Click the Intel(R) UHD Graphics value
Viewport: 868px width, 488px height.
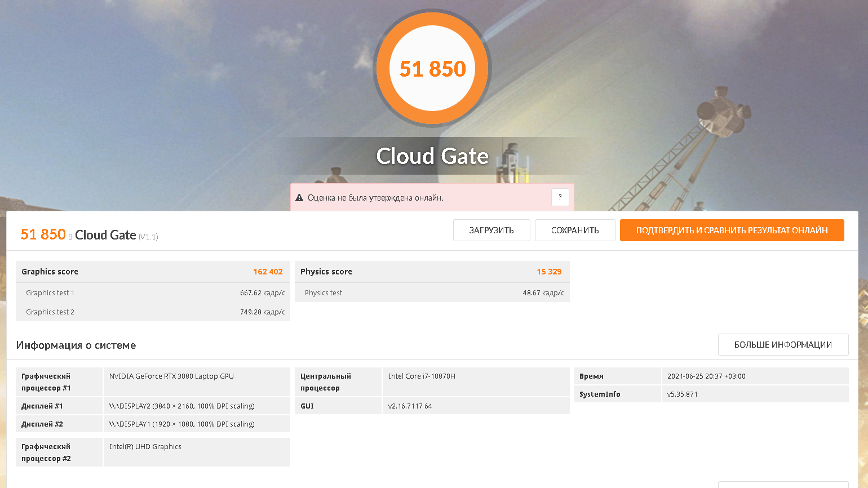tap(145, 446)
